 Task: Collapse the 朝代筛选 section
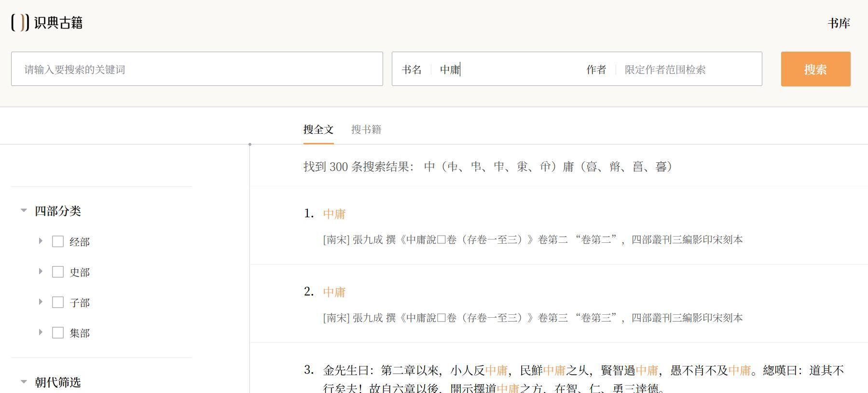tap(24, 382)
